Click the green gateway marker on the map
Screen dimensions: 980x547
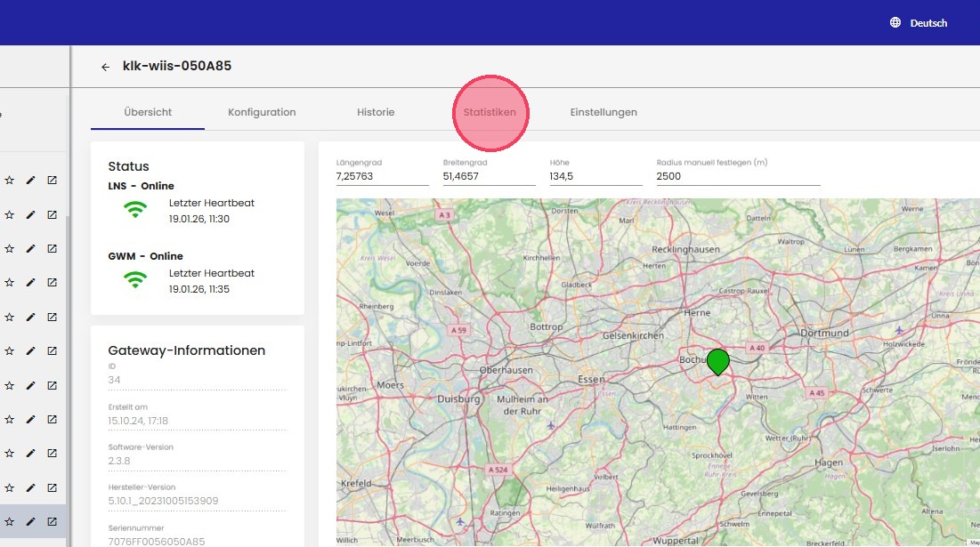(717, 361)
